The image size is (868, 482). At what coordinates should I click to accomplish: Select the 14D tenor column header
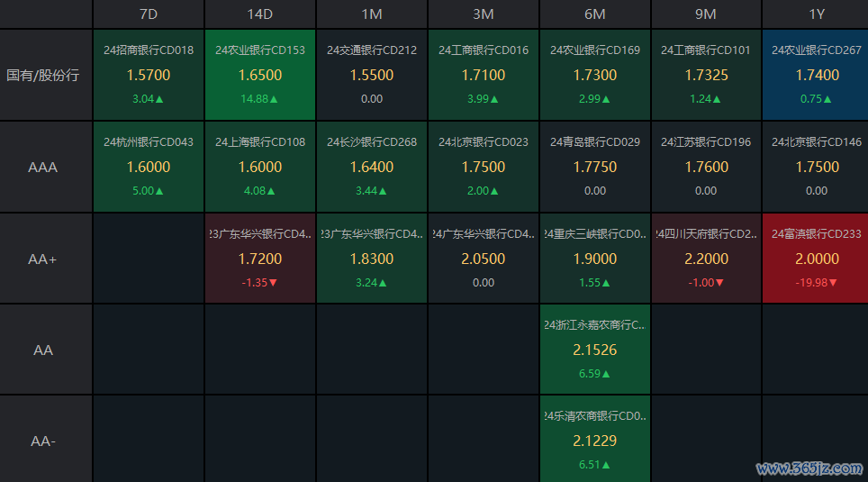tap(260, 14)
